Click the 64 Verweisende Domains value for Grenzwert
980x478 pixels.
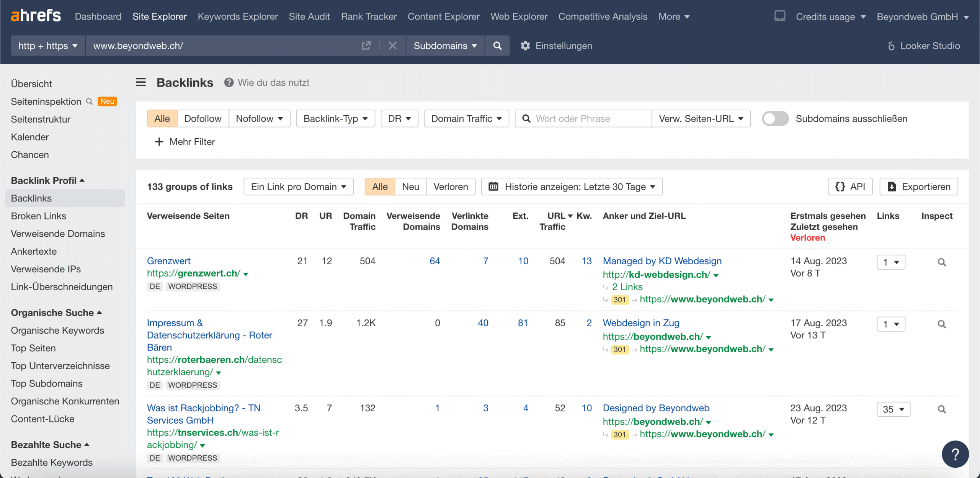434,261
